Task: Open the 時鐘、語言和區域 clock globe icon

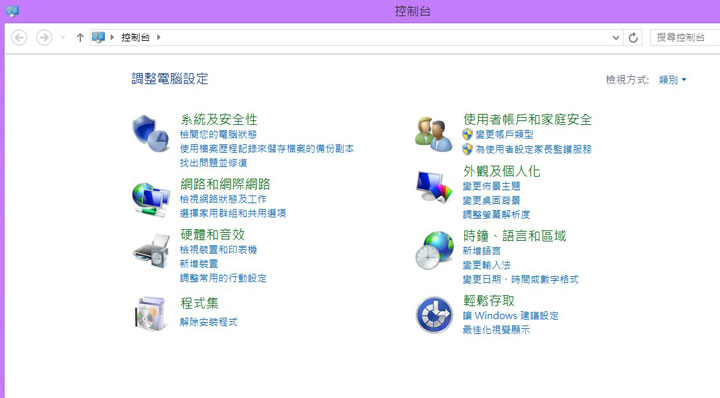Action: pyautogui.click(x=434, y=251)
